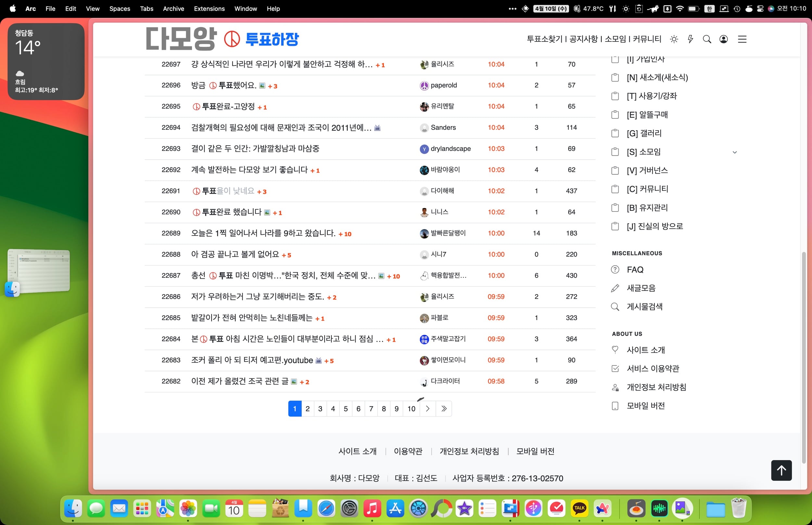Open [N] 새소게(새소식) board

pyautogui.click(x=657, y=78)
